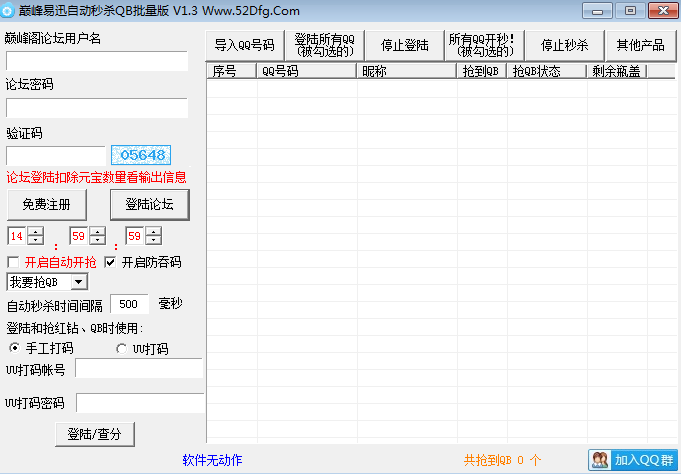681x474 pixels.
Task: Refresh the 05648 captcha image
Action: [x=141, y=155]
